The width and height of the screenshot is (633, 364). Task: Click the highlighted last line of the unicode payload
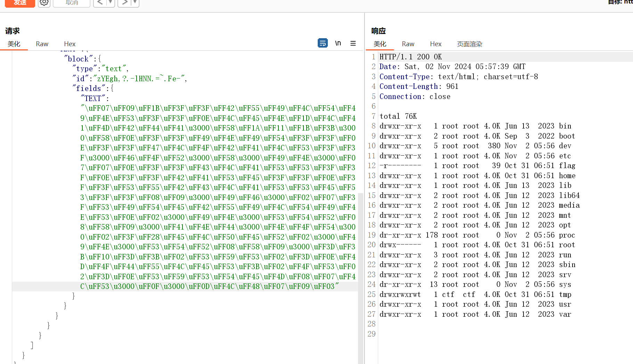click(x=210, y=286)
